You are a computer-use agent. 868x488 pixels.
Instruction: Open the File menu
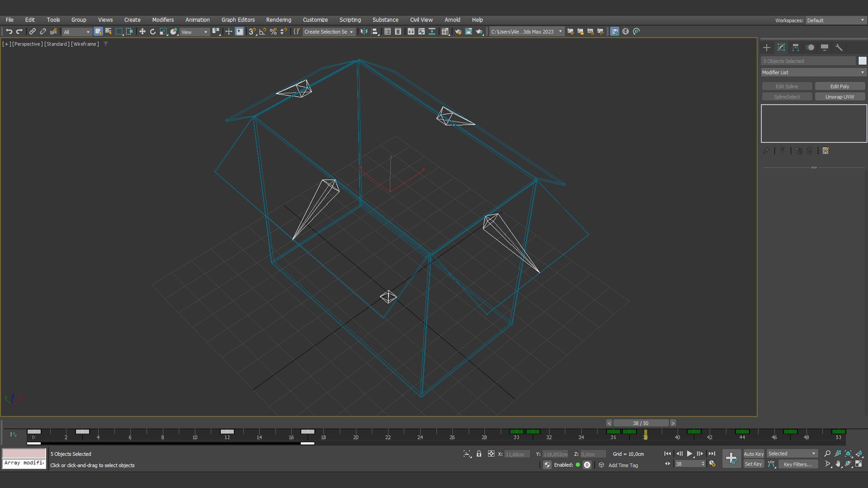(x=9, y=20)
